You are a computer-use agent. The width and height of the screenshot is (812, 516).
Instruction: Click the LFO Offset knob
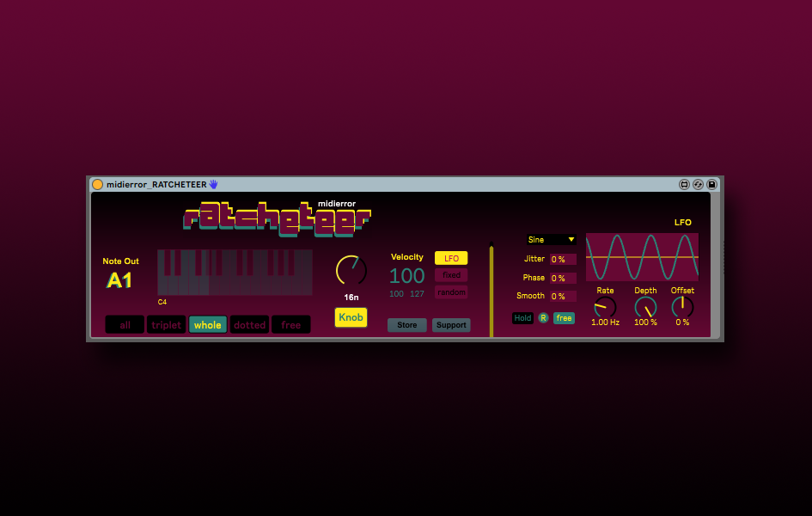682,307
